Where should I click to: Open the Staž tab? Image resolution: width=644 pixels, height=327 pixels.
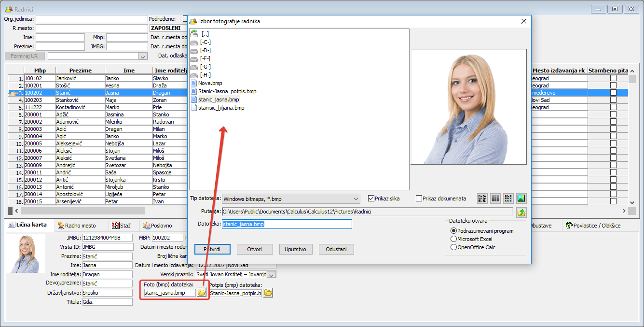click(x=122, y=226)
